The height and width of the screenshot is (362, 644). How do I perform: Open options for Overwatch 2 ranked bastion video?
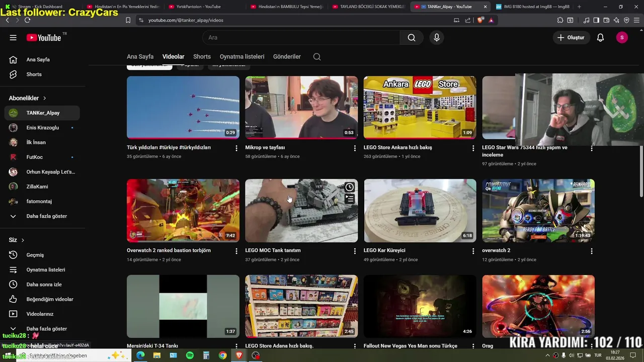(236, 251)
